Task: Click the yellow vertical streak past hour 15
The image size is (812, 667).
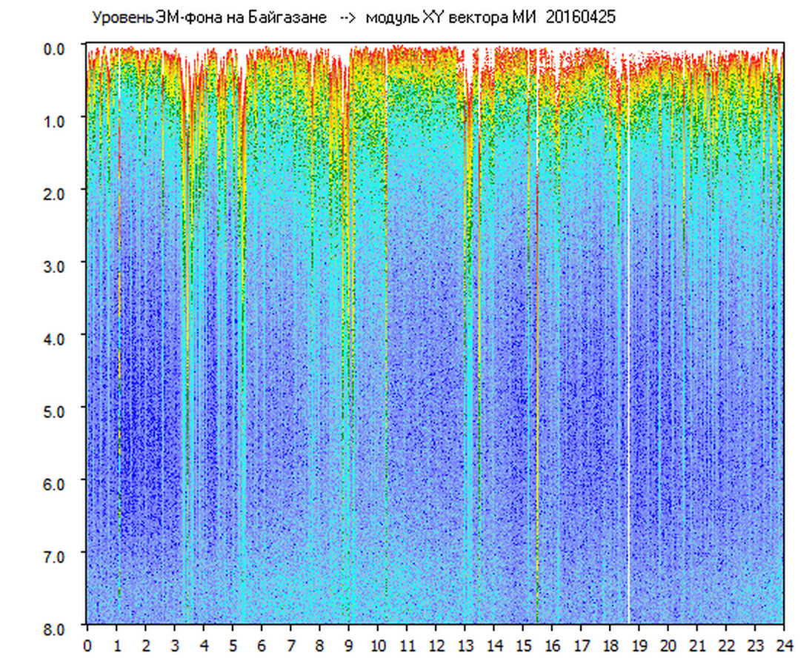Action: click(537, 445)
